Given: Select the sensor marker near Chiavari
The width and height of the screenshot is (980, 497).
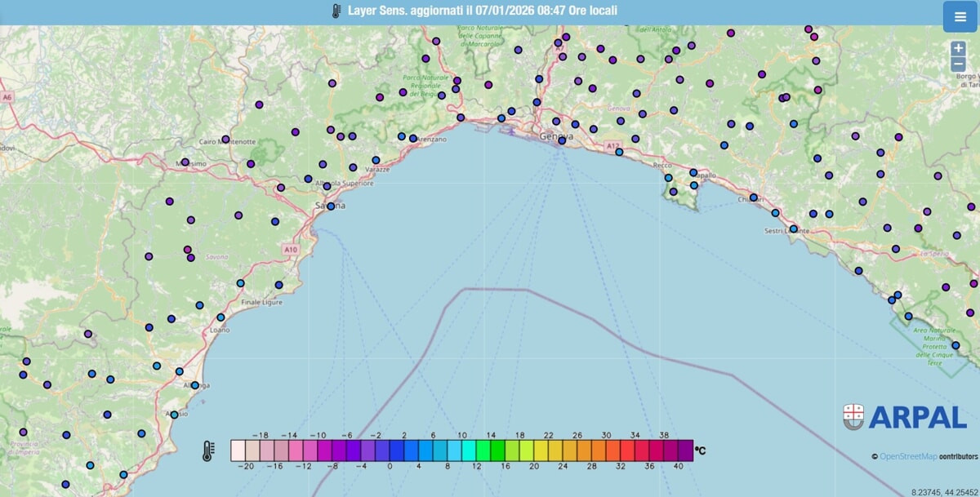Looking at the screenshot, I should (753, 197).
